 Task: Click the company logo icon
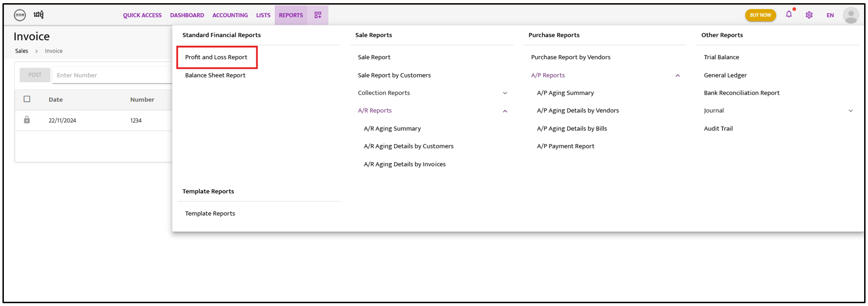tap(20, 15)
